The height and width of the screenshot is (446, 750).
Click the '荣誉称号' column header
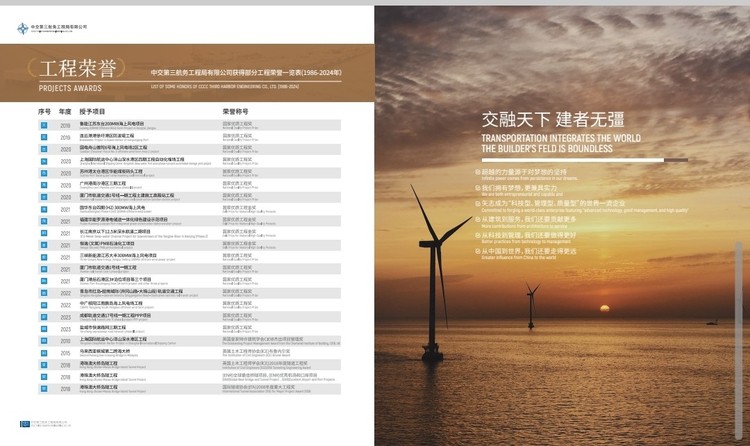[235, 112]
